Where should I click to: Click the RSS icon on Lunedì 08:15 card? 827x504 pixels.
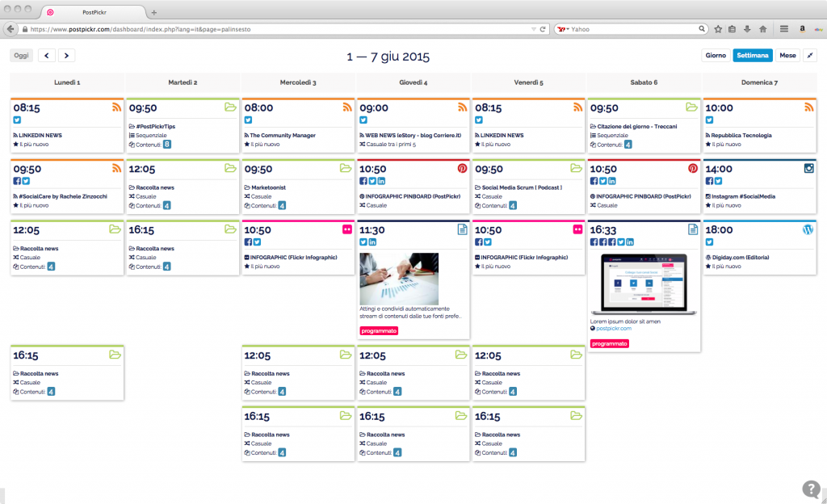(116, 107)
